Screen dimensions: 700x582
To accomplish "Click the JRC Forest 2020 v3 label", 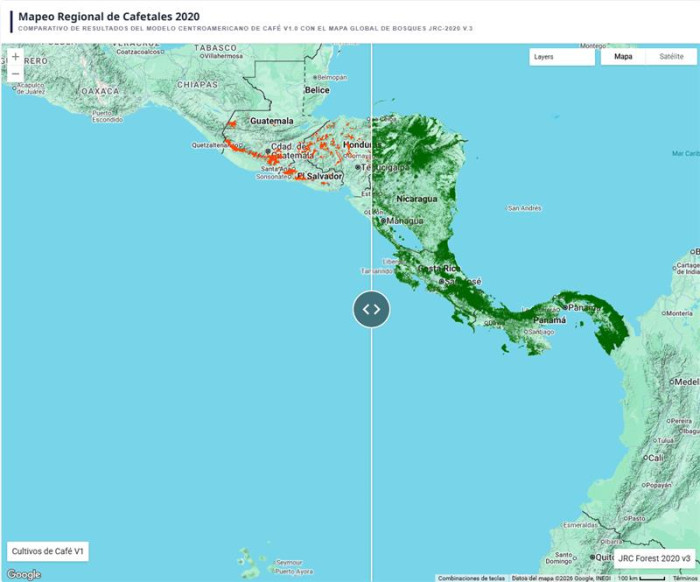I will 654,558.
